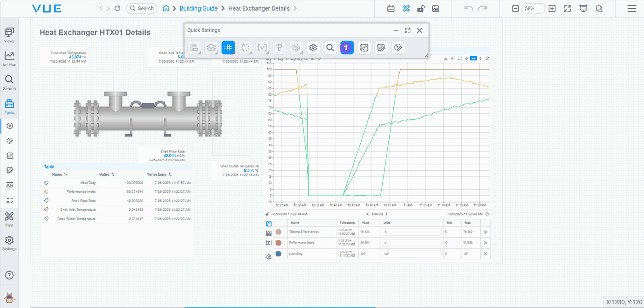Expand the rotate options in Quick Settings
The width and height of the screenshot is (644, 308).
(x=245, y=47)
